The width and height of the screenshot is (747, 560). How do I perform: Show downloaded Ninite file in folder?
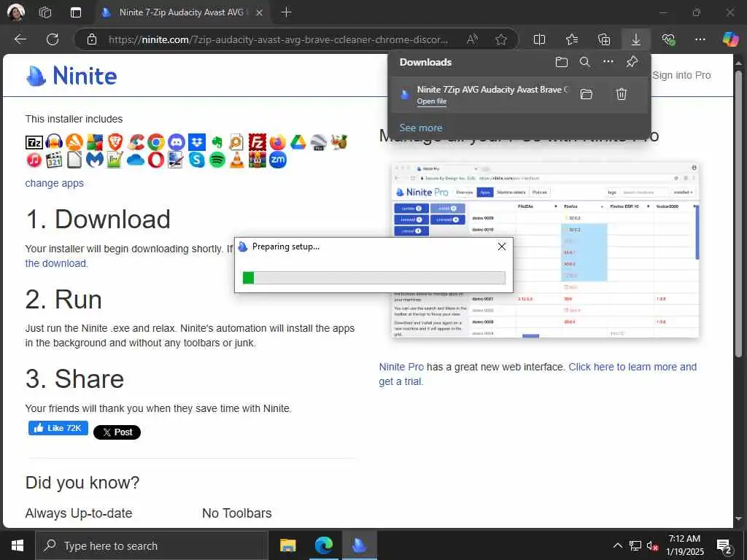coord(587,94)
